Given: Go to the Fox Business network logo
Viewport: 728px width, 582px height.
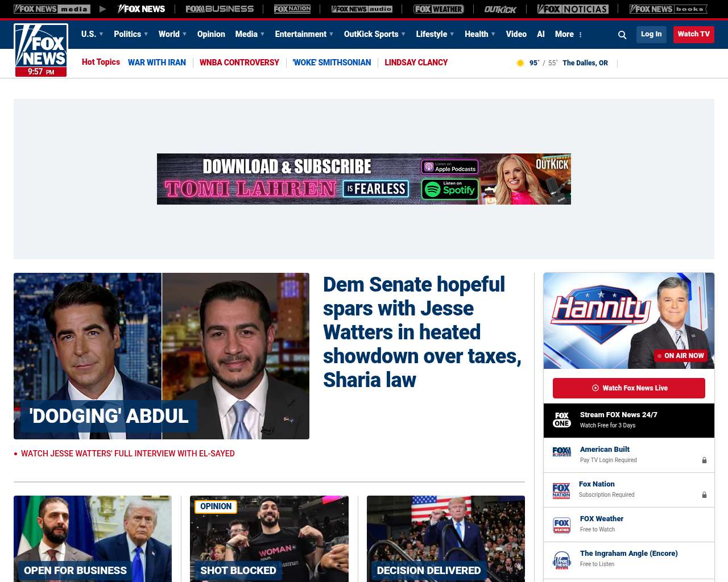Looking at the screenshot, I should pyautogui.click(x=220, y=9).
